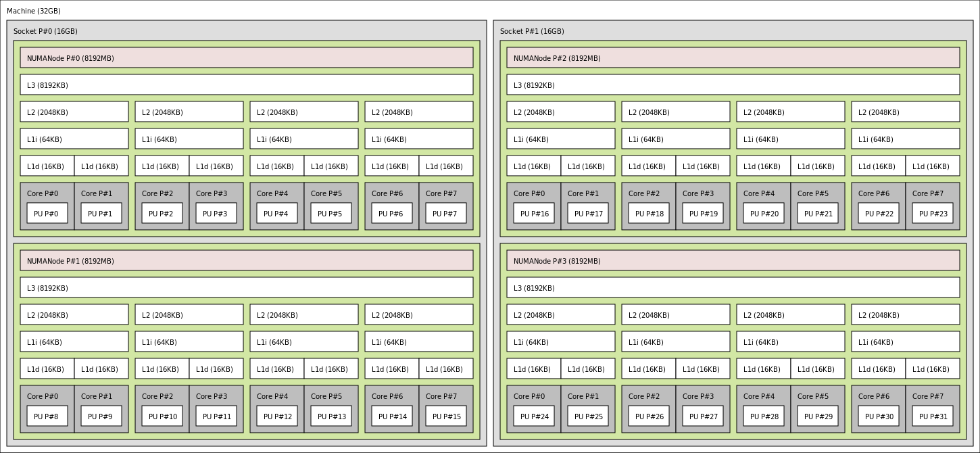Click the Core P#2 label above PU P#18
Viewport: 980px width, 453px height.
tap(644, 193)
